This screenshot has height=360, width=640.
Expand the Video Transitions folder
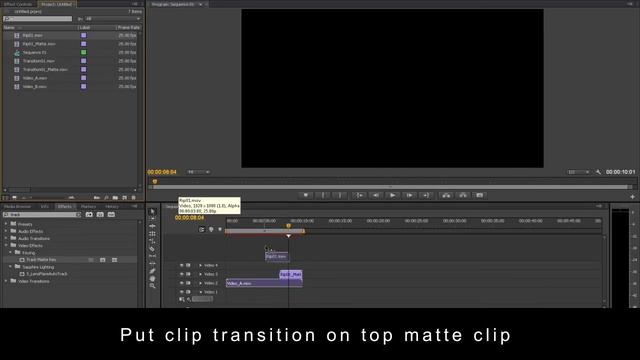tap(6, 281)
